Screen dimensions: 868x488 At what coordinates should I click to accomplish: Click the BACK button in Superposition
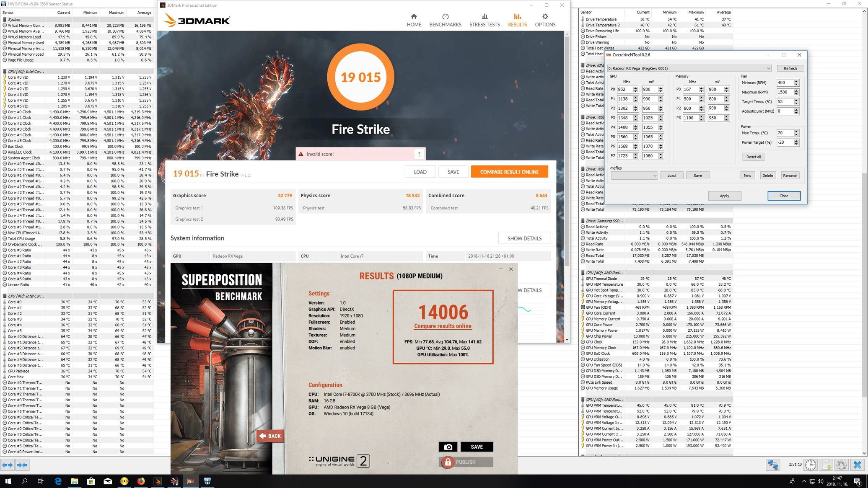pyautogui.click(x=270, y=436)
